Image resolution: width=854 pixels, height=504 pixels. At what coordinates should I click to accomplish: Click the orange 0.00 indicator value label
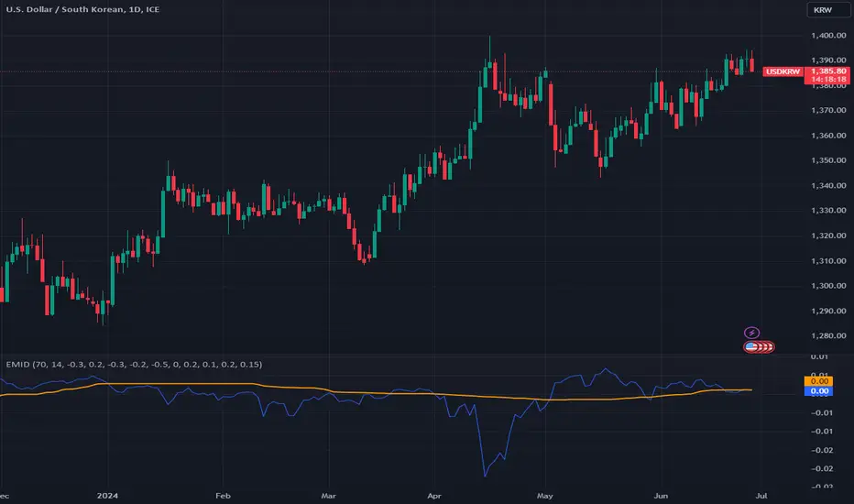818,381
